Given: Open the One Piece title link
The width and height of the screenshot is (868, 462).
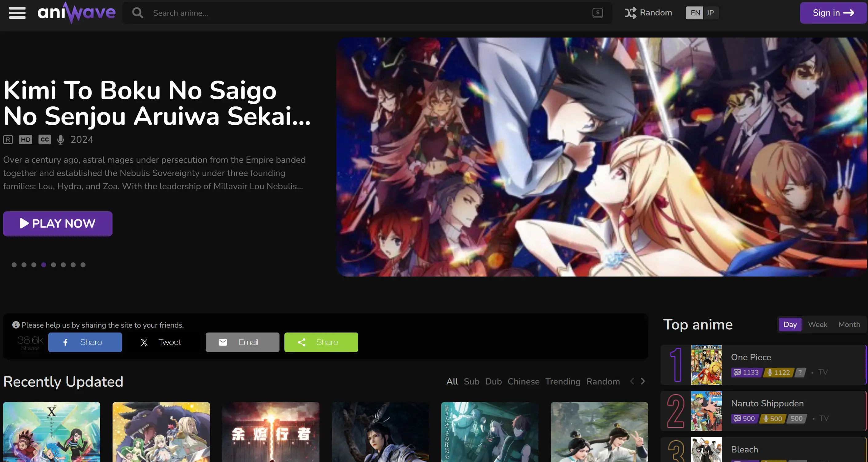Looking at the screenshot, I should [751, 357].
